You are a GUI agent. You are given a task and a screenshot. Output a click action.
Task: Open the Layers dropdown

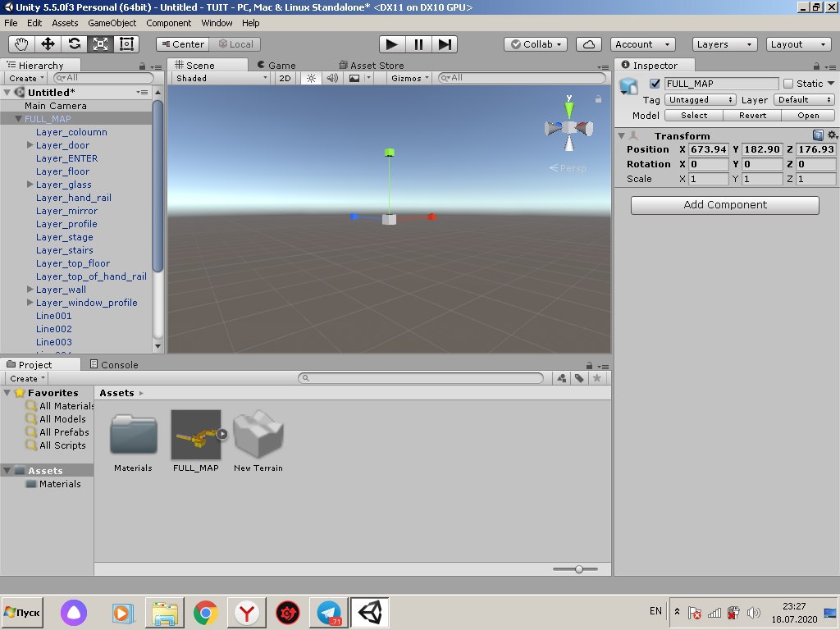[x=724, y=44]
